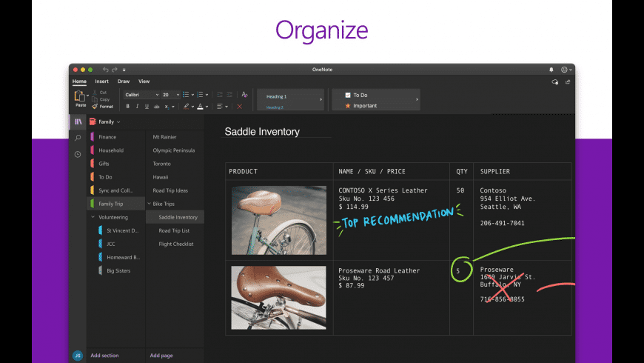Click the red X delete icon
644x363 pixels.
(x=239, y=107)
